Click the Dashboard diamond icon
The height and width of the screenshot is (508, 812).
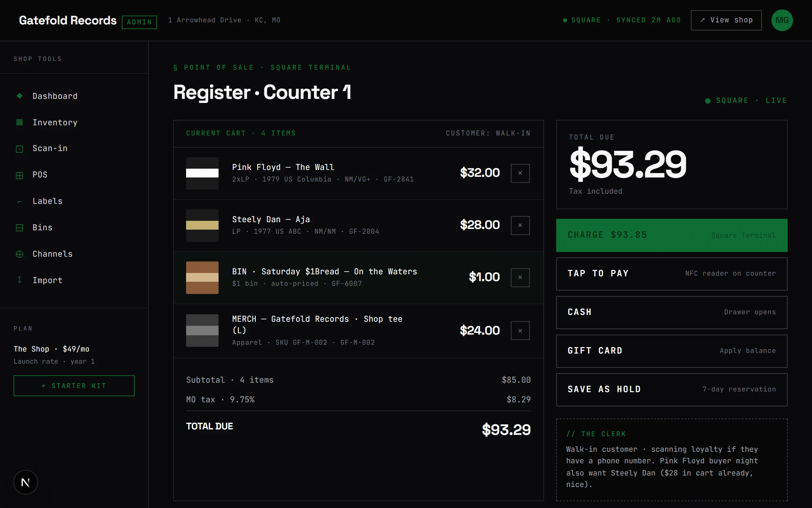(x=20, y=96)
